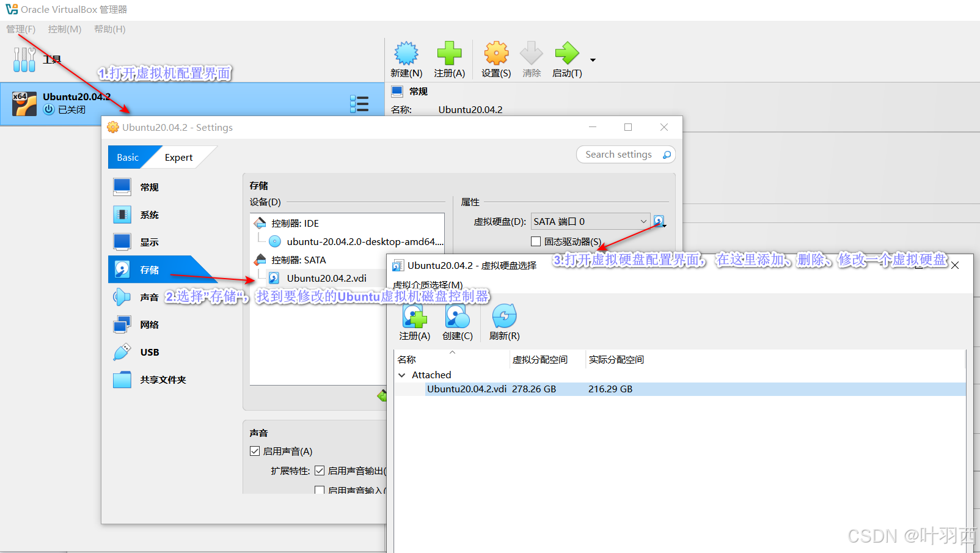
Task: Click the Discard (清除) gray arrow icon
Action: 532,54
